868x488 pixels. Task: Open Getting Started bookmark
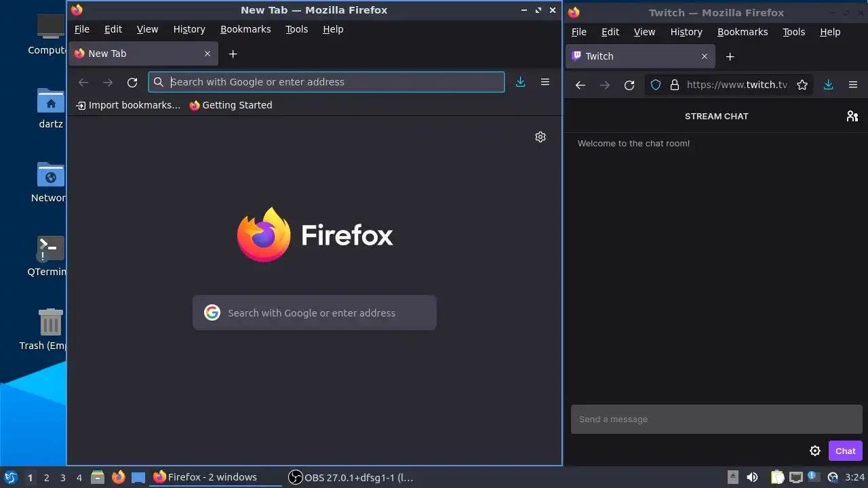(231, 105)
